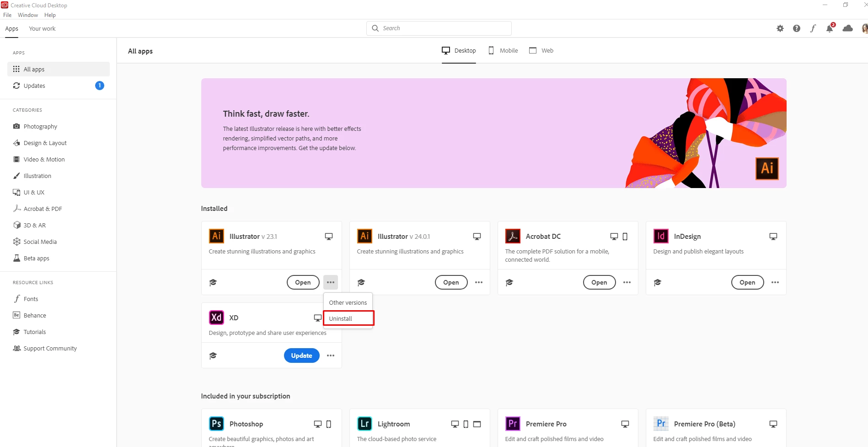The width and height of the screenshot is (868, 447).
Task: Switch to the Your work tab
Action: pyautogui.click(x=42, y=28)
